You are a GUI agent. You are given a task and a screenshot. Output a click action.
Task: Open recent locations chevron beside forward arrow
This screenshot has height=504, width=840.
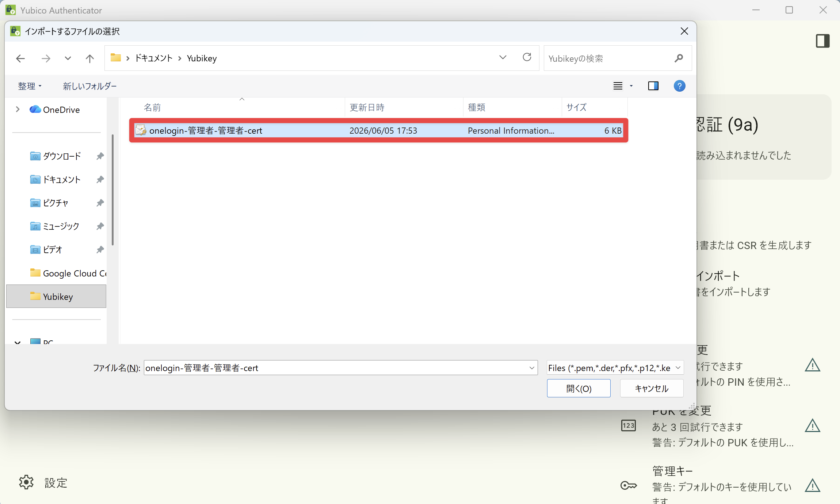click(x=68, y=58)
